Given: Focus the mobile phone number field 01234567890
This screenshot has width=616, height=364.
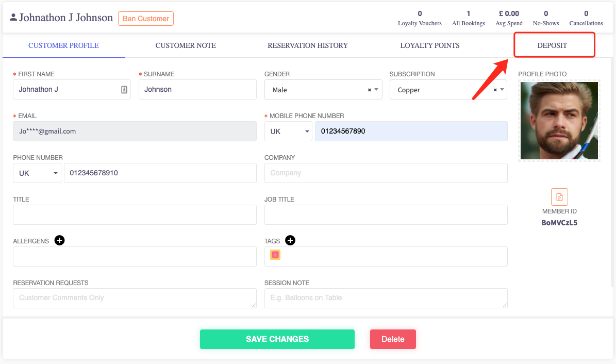Looking at the screenshot, I should tap(411, 131).
